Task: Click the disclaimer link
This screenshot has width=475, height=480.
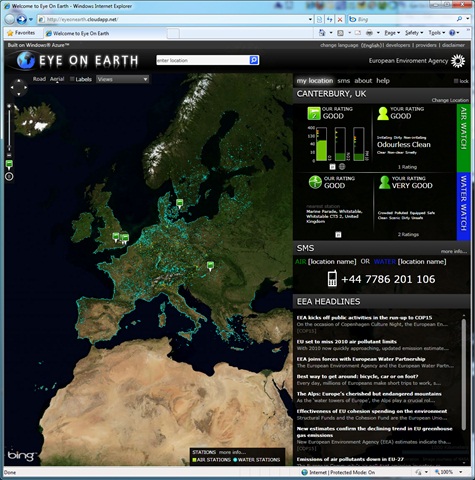Action: point(453,45)
